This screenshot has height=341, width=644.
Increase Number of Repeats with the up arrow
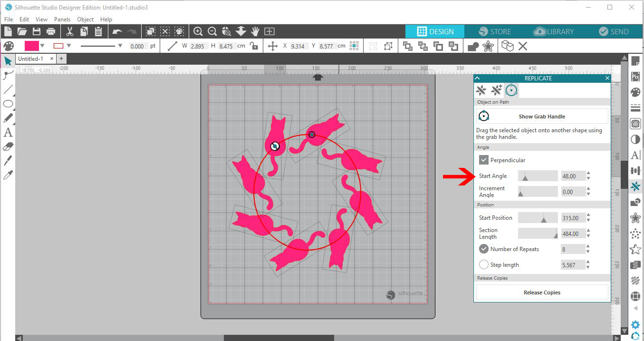[588, 246]
